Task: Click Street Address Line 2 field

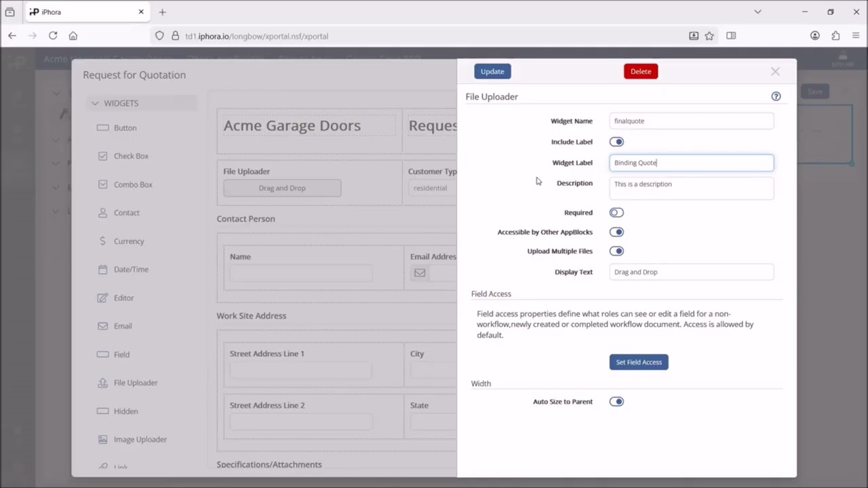Action: (300, 422)
